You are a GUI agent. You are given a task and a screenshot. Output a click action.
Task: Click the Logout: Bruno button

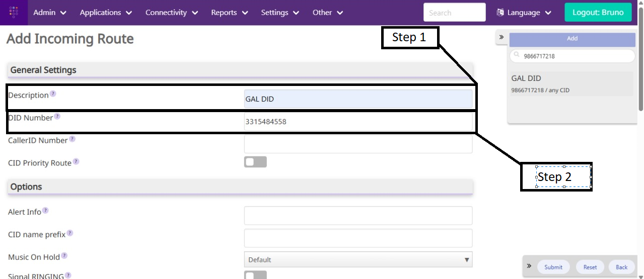pos(598,13)
